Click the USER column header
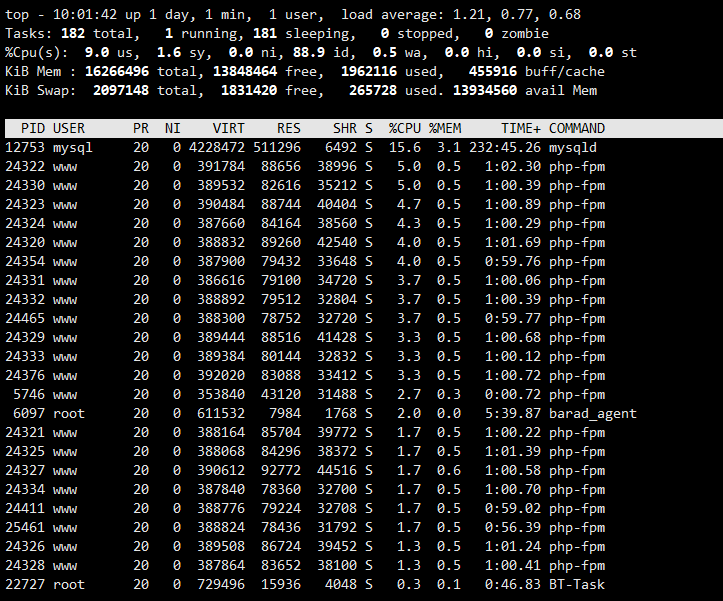 69,128
